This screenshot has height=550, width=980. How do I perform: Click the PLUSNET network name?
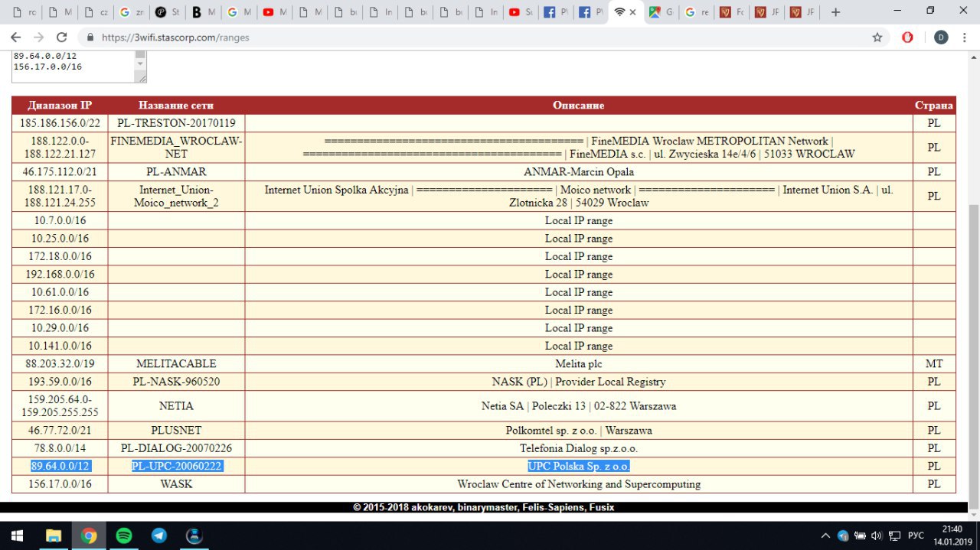(x=176, y=431)
